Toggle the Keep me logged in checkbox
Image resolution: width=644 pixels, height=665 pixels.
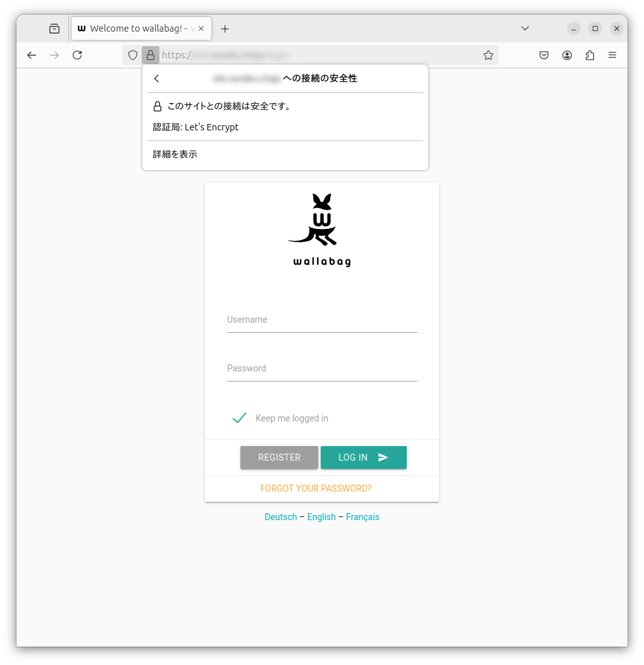click(x=240, y=418)
